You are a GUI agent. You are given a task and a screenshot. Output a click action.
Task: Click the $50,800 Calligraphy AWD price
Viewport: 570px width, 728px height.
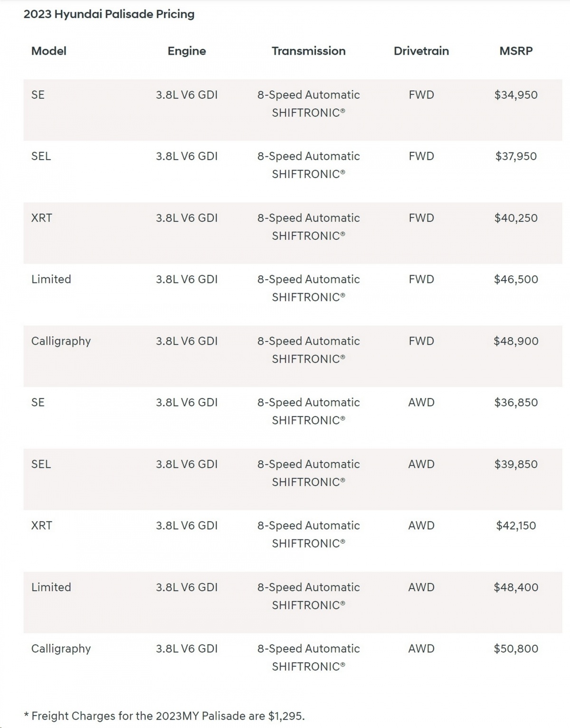[x=516, y=649]
